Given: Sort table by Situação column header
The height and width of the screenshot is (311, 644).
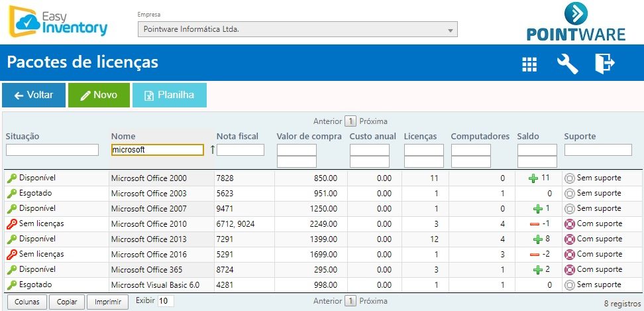Looking at the screenshot, I should [x=23, y=136].
